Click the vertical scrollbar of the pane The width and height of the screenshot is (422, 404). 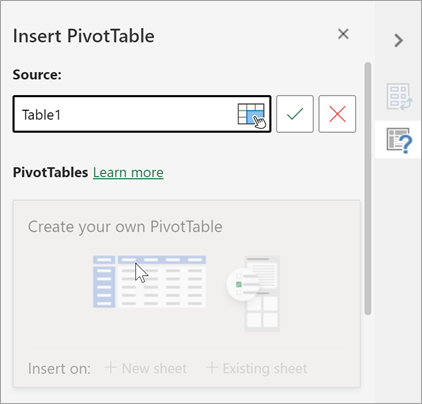click(368, 188)
